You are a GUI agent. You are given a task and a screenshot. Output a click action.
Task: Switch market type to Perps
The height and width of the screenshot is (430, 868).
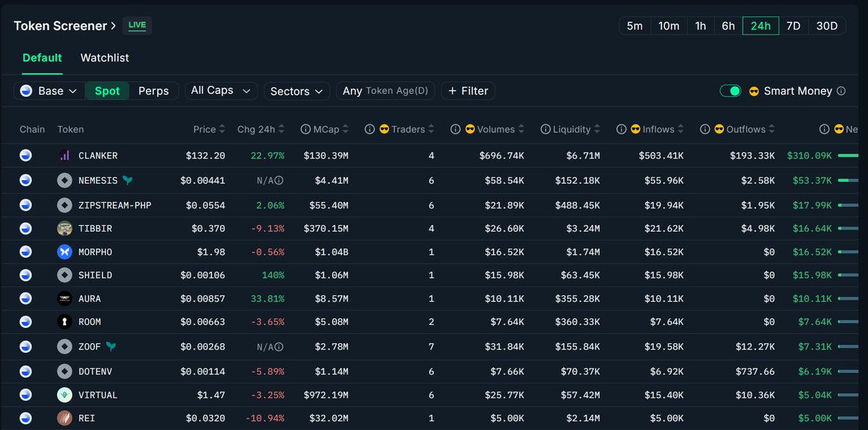(x=153, y=91)
